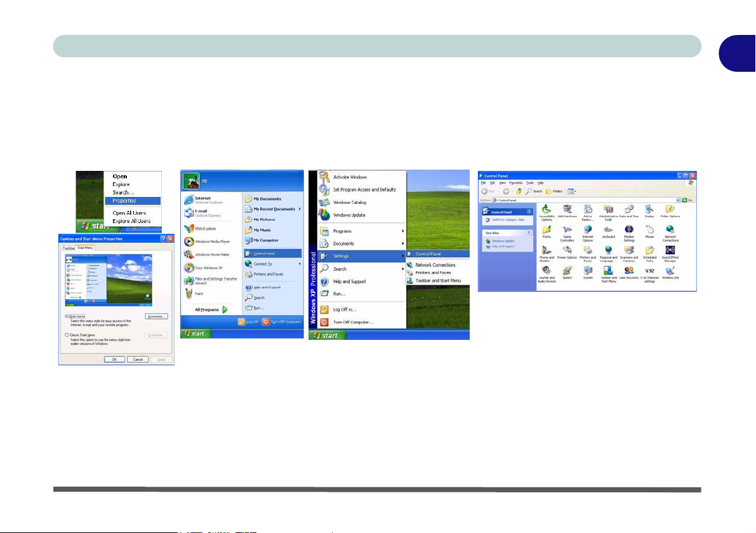This screenshot has width=756, height=533.
Task: Open the Power Options icon
Action: click(567, 252)
